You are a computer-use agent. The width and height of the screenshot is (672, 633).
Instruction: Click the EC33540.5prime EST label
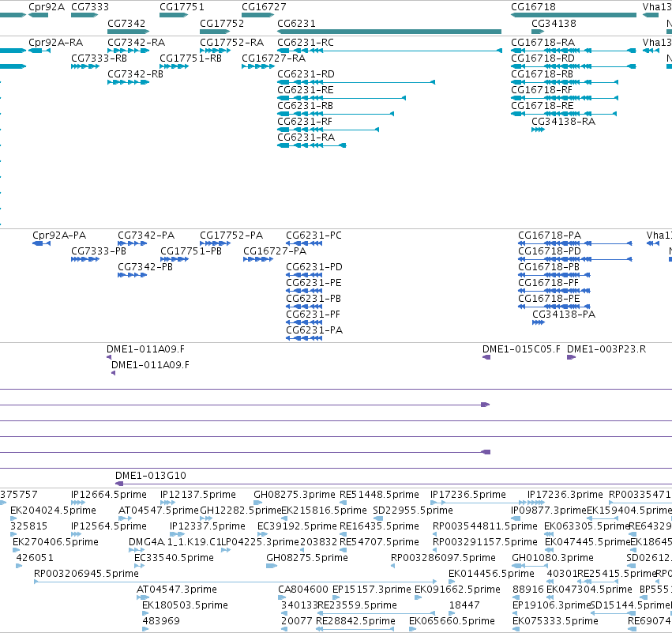174,558
